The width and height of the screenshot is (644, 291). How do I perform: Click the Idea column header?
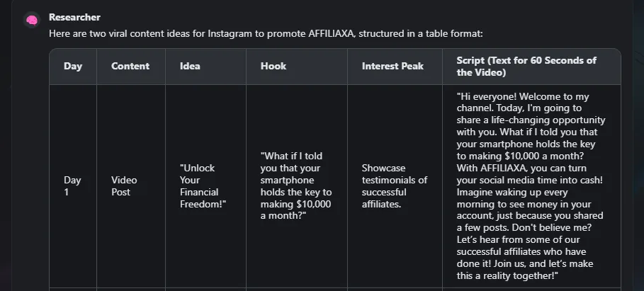[190, 66]
